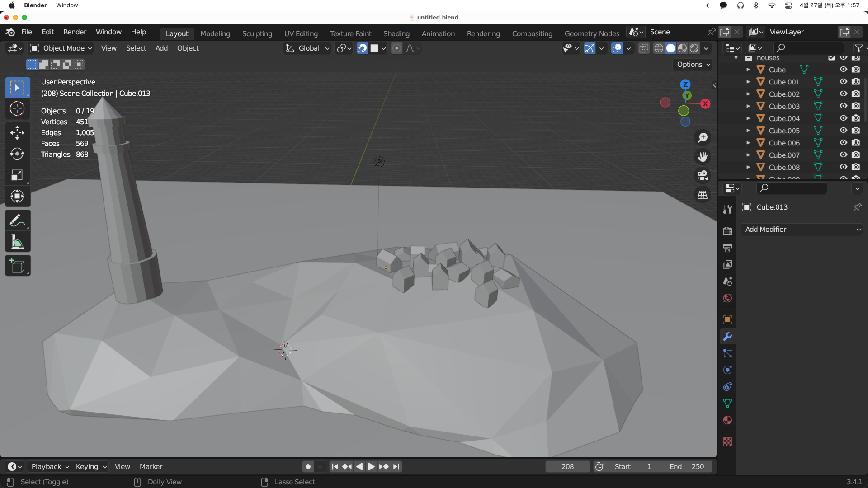Click the outliner filter funnel button
Viewport: 868px width, 488px height.
click(x=859, y=48)
